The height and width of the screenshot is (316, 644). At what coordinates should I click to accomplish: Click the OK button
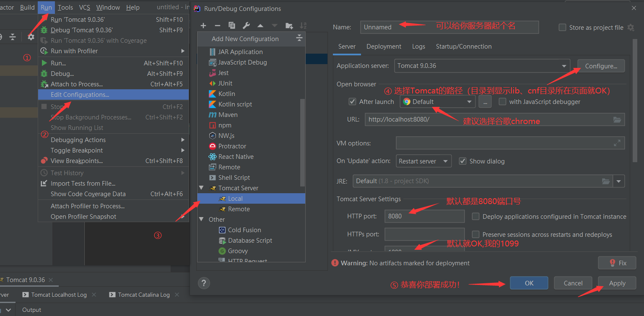(x=529, y=283)
